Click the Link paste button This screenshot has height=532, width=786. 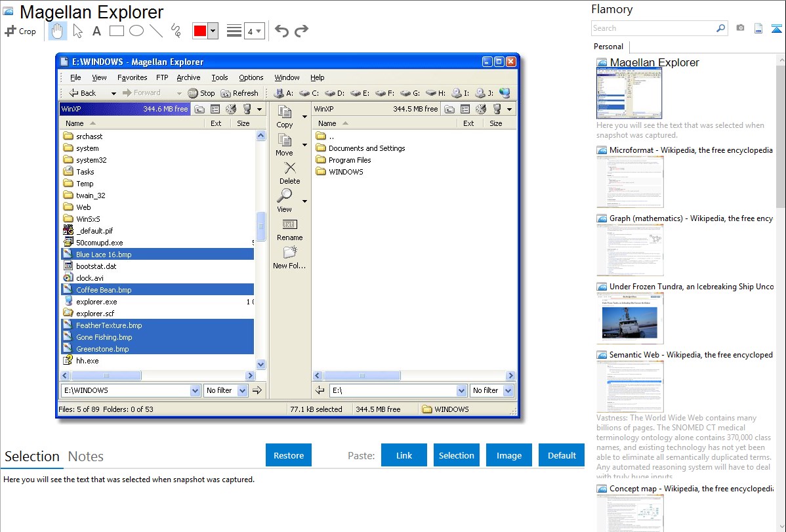pyautogui.click(x=404, y=455)
